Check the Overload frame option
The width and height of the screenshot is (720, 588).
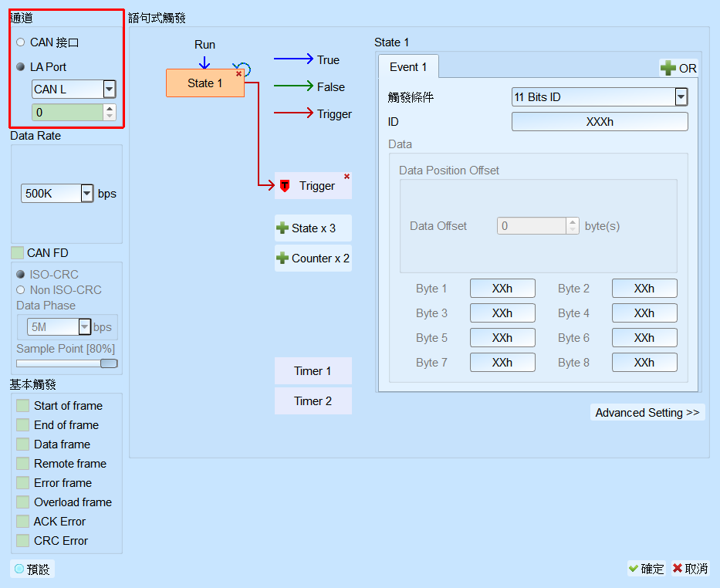click(x=22, y=502)
